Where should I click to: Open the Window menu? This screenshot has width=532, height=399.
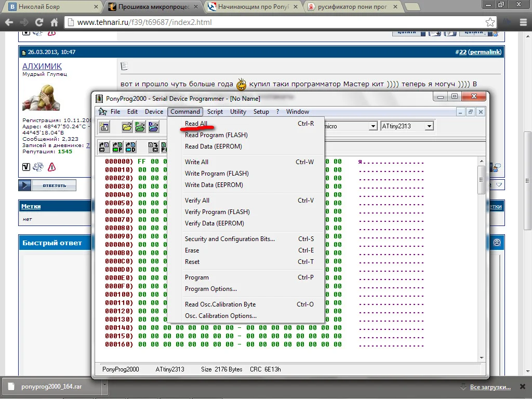pos(298,112)
